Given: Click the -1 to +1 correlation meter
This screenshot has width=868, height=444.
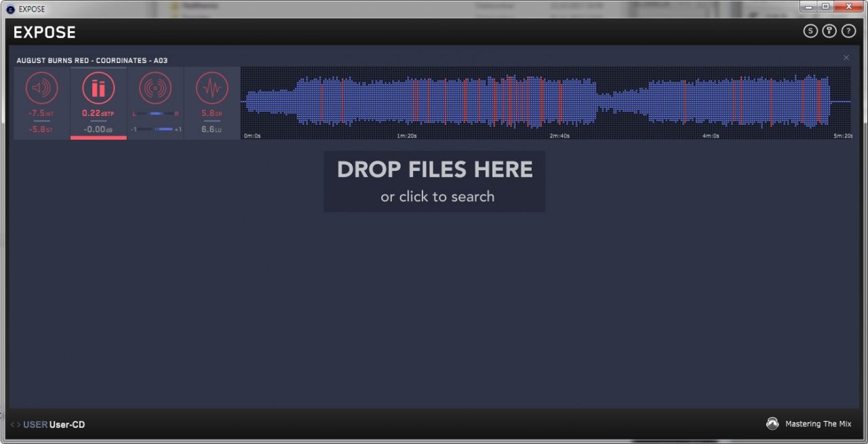Looking at the screenshot, I should pyautogui.click(x=155, y=129).
